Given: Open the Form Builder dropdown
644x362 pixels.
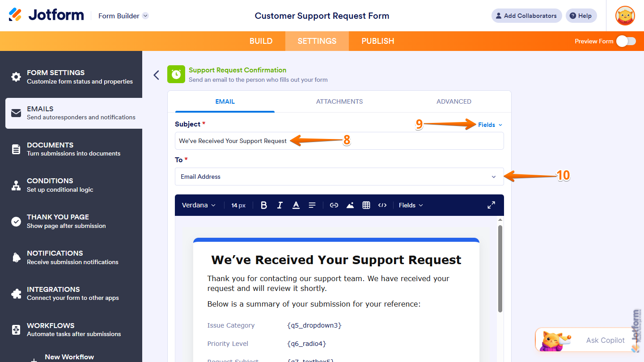Looking at the screenshot, I should click(123, 16).
